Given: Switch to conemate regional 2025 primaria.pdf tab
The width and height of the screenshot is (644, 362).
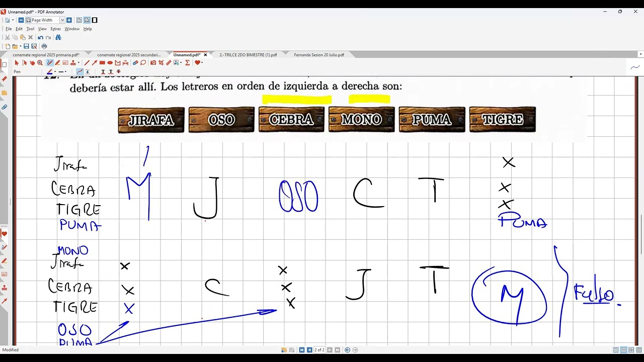Looking at the screenshot, I should pos(46,55).
